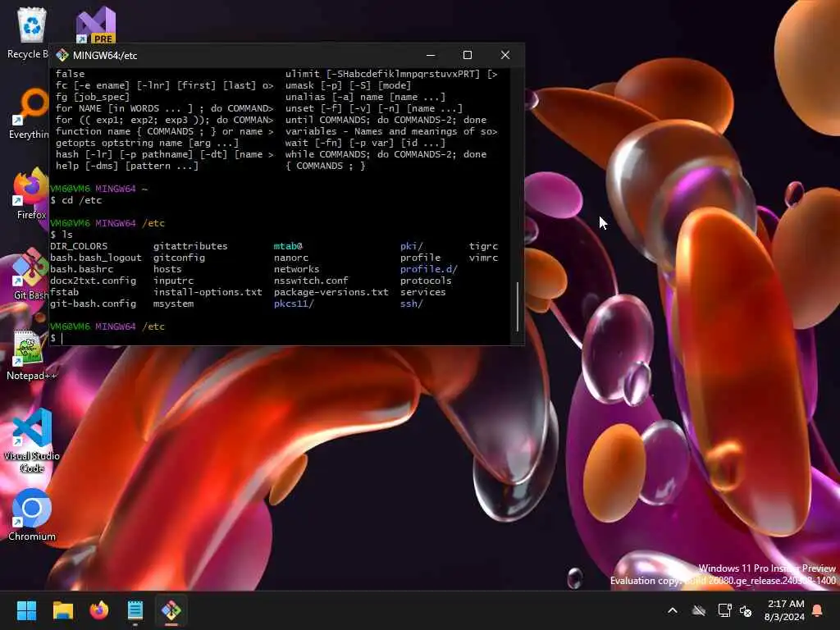Click the pkcs11/ directory entry
The height and width of the screenshot is (630, 840).
[294, 304]
